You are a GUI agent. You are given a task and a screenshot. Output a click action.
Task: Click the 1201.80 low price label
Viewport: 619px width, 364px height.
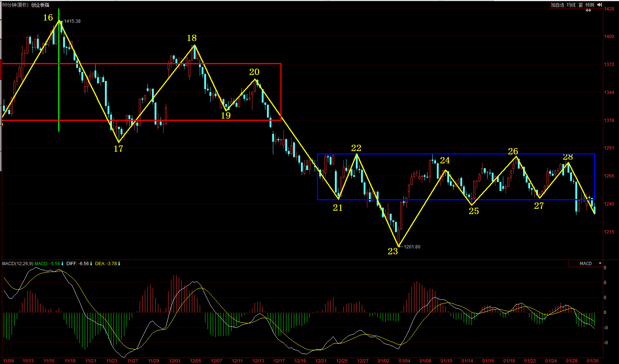412,247
